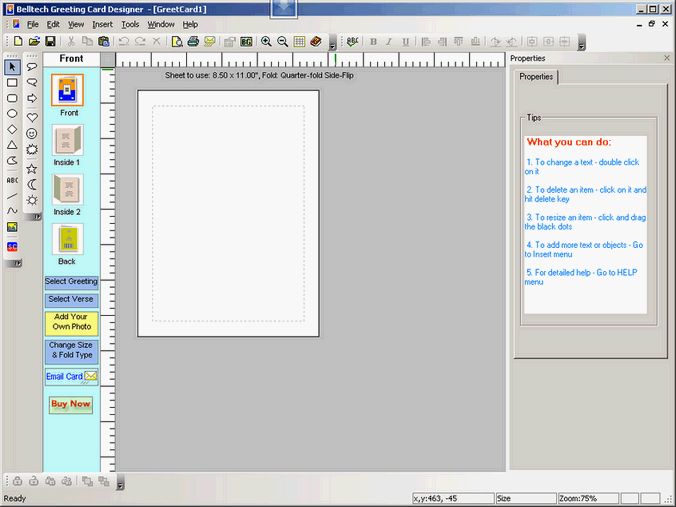The height and width of the screenshot is (507, 676).
Task: Select the diamond shape tool
Action: 12,129
